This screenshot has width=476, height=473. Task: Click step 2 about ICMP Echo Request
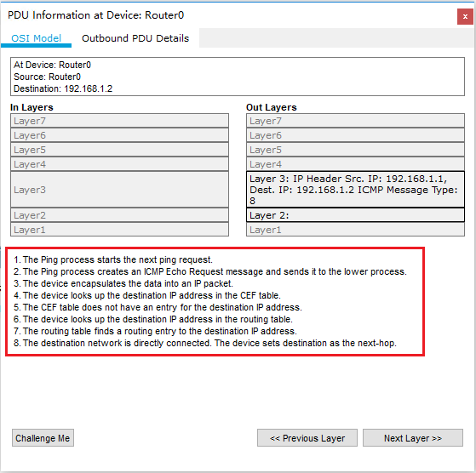pyautogui.click(x=210, y=271)
